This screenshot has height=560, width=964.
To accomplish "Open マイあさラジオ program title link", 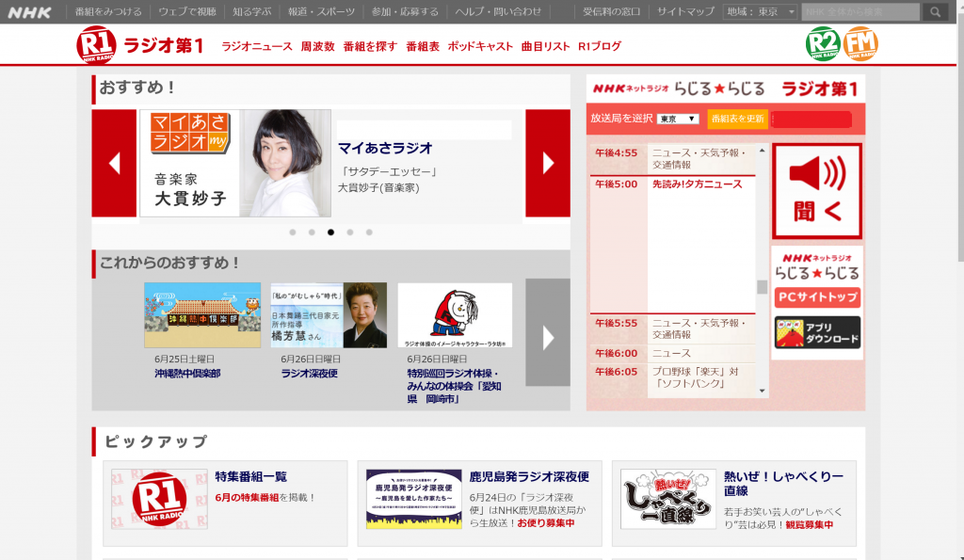I will 385,148.
